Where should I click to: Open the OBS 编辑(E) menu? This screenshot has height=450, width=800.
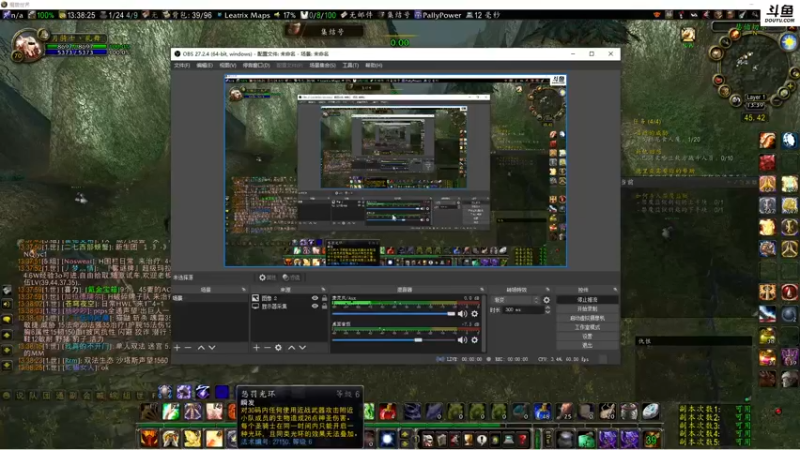coord(204,65)
